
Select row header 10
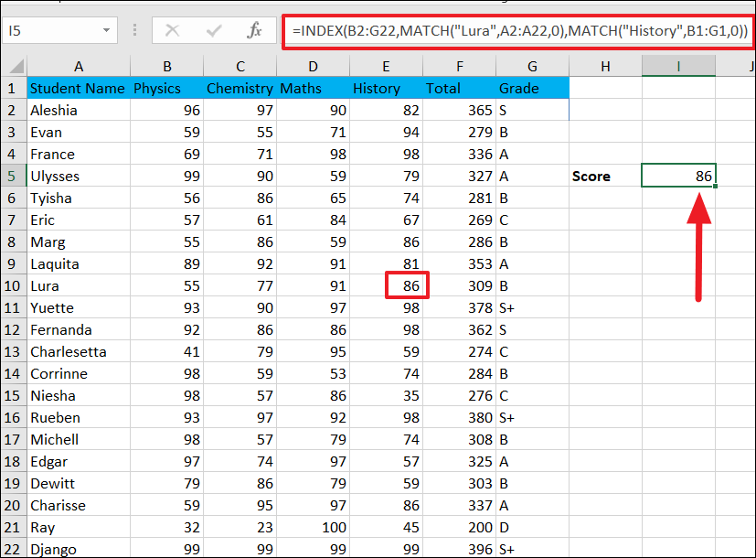click(13, 285)
